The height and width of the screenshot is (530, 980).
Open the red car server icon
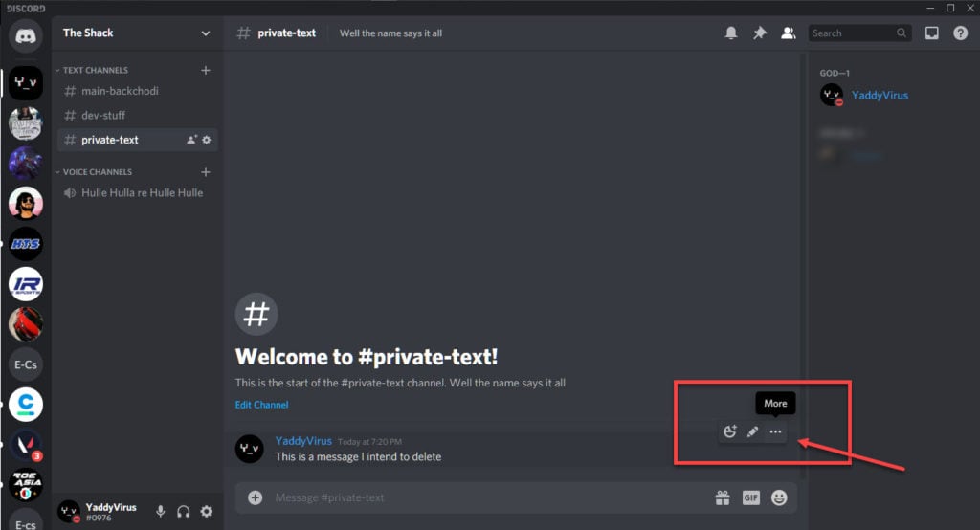coord(26,324)
